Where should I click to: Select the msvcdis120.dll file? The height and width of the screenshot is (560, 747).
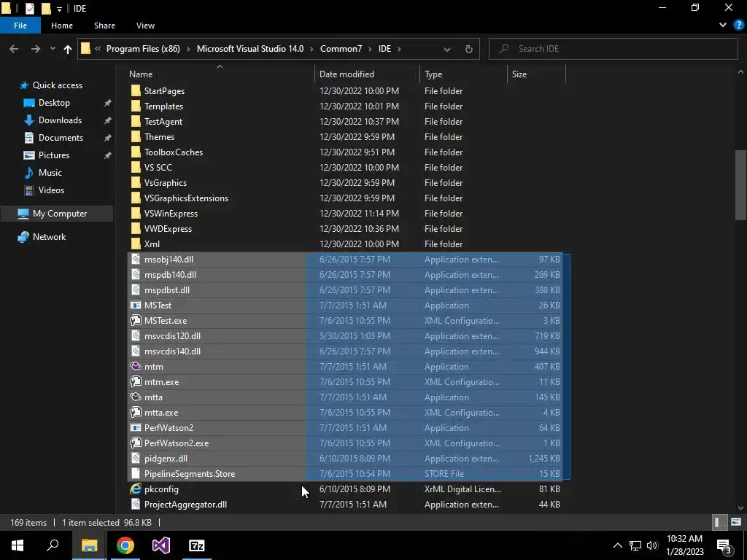172,335
